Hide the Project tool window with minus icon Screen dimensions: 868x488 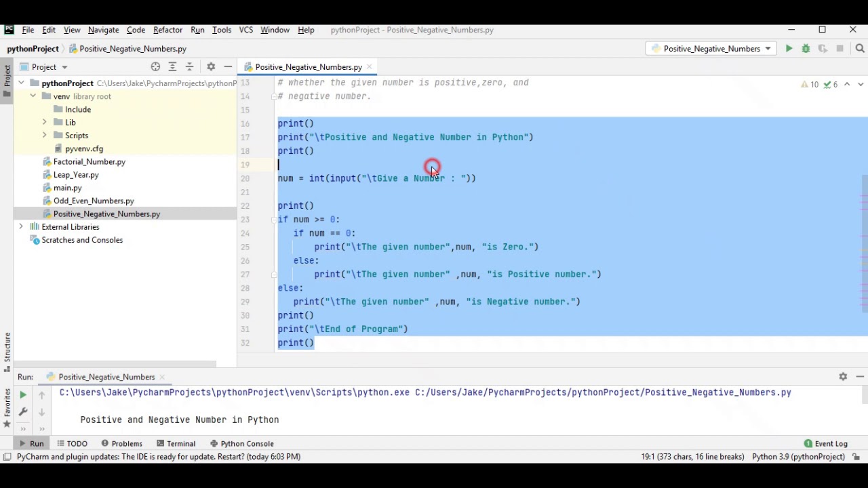point(228,66)
